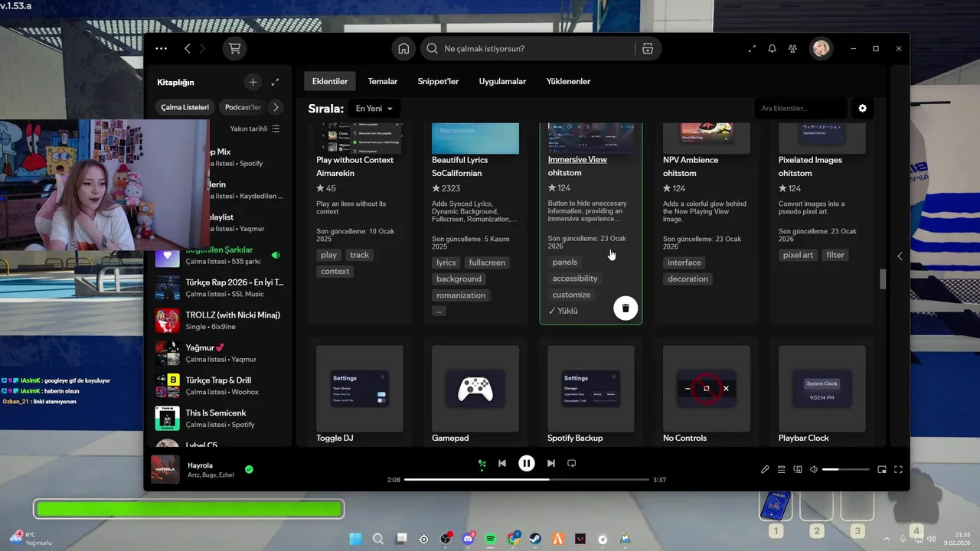Open the Friends activity icon

click(x=792, y=48)
